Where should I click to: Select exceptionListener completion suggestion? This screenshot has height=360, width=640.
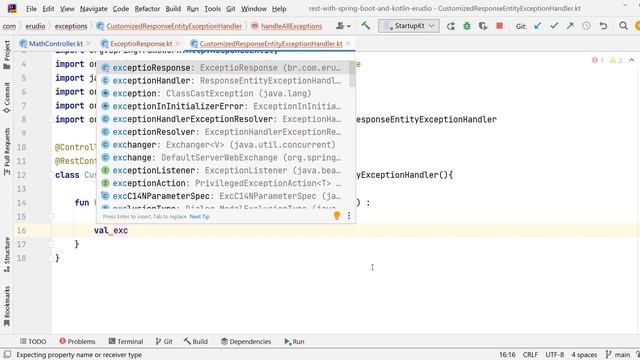pos(223,170)
